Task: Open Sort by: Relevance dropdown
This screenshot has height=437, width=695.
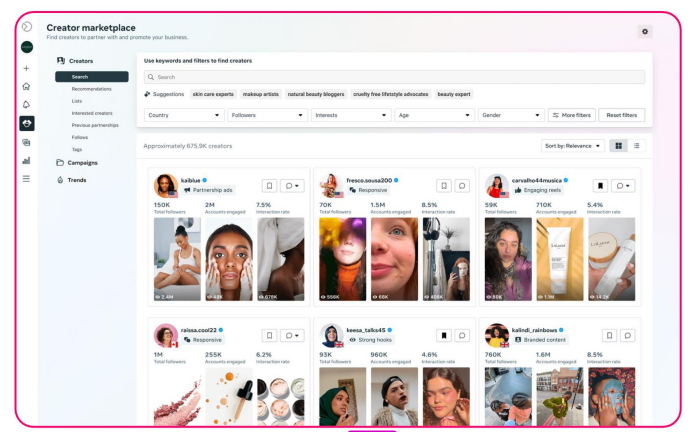Action: pyautogui.click(x=572, y=146)
